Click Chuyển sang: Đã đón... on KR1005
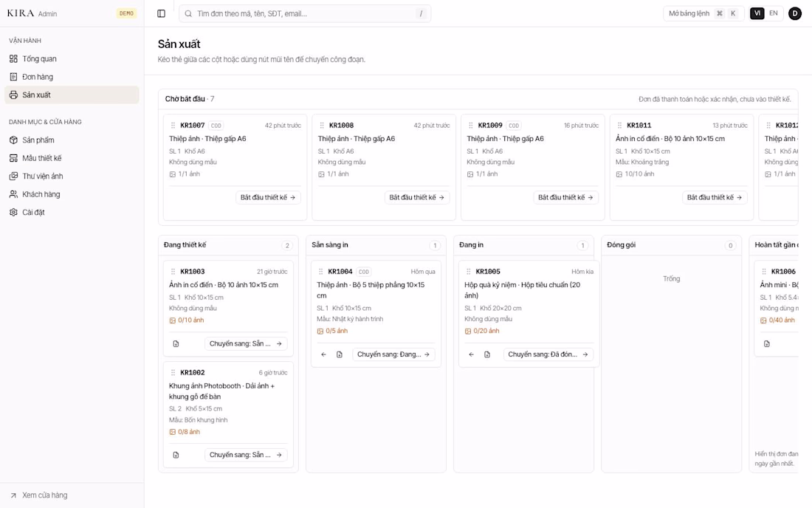The height and width of the screenshot is (508, 812). (548, 354)
